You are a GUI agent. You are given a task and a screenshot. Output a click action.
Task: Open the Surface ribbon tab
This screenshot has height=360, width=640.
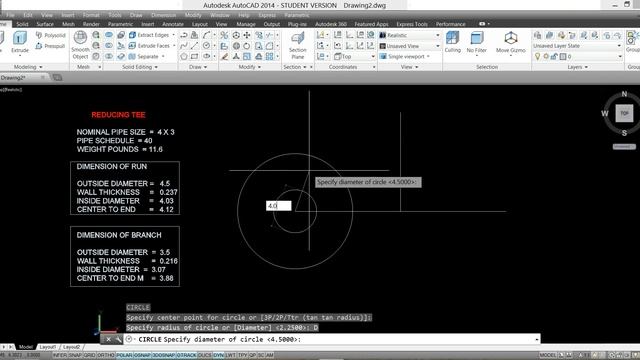[45, 24]
